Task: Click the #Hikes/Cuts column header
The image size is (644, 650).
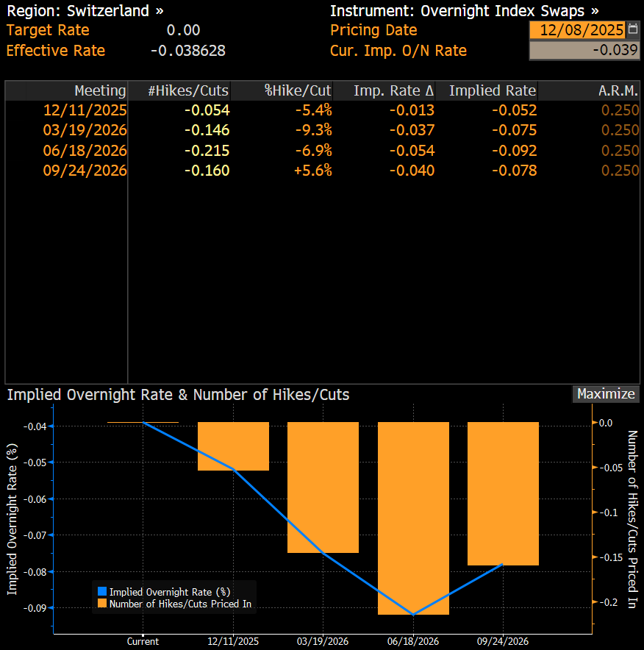Action: [x=188, y=90]
